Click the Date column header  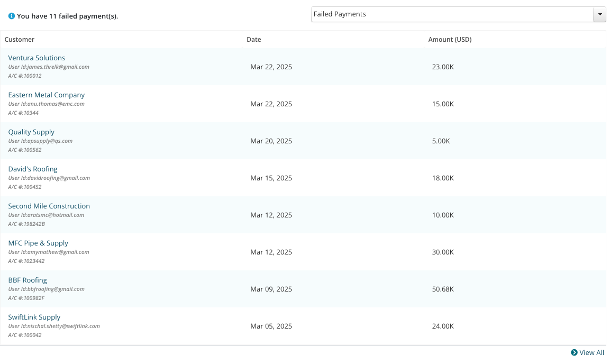coord(253,39)
